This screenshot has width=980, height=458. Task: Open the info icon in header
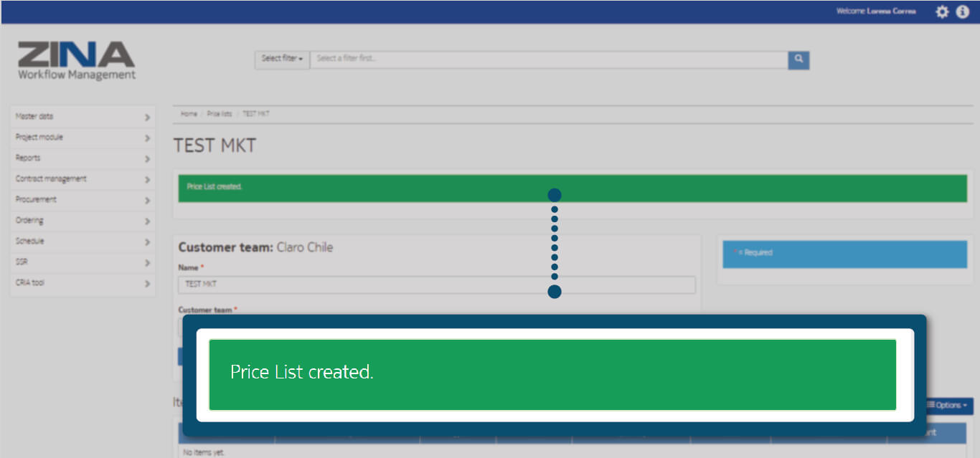coord(963,12)
